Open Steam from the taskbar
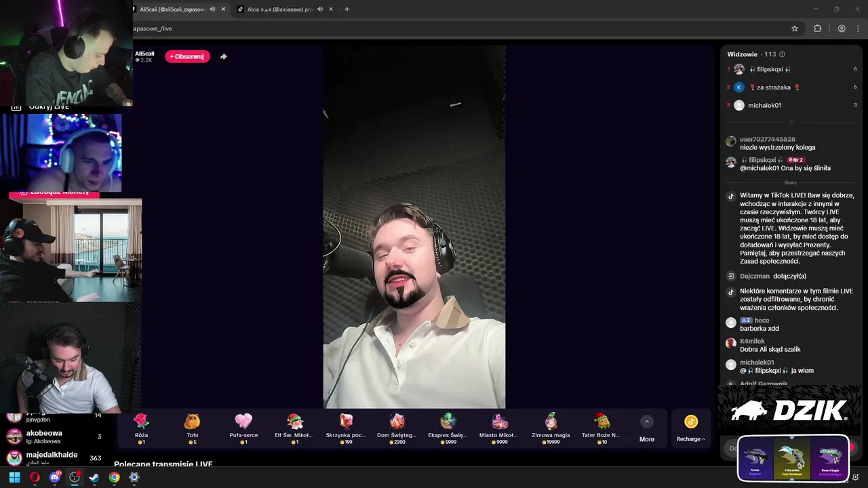Image resolution: width=868 pixels, height=488 pixels. point(94,477)
